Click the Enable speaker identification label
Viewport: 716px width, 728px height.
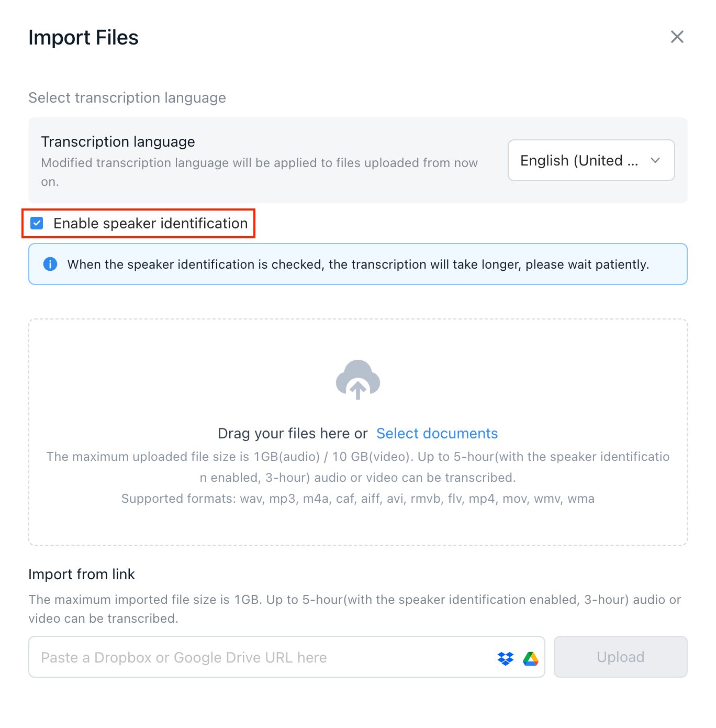pyautogui.click(x=150, y=224)
